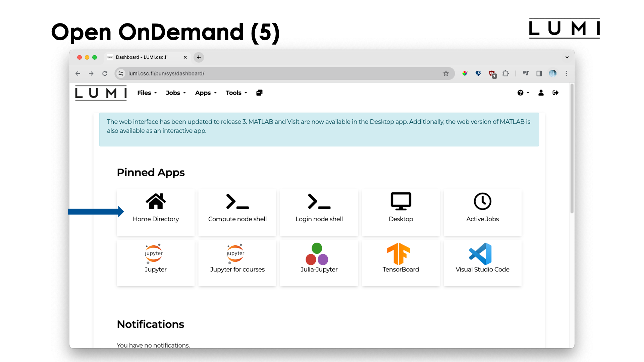Launch Visual Studio Code
Image resolution: width=644 pixels, height=362 pixels.
coord(482,263)
